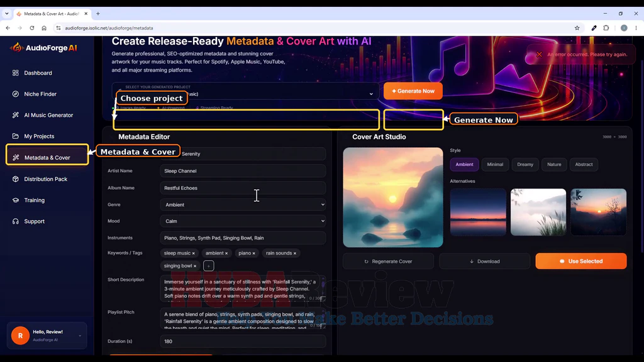The image size is (644, 362).
Task: Add a new keyword tag with plus
Action: click(209, 266)
